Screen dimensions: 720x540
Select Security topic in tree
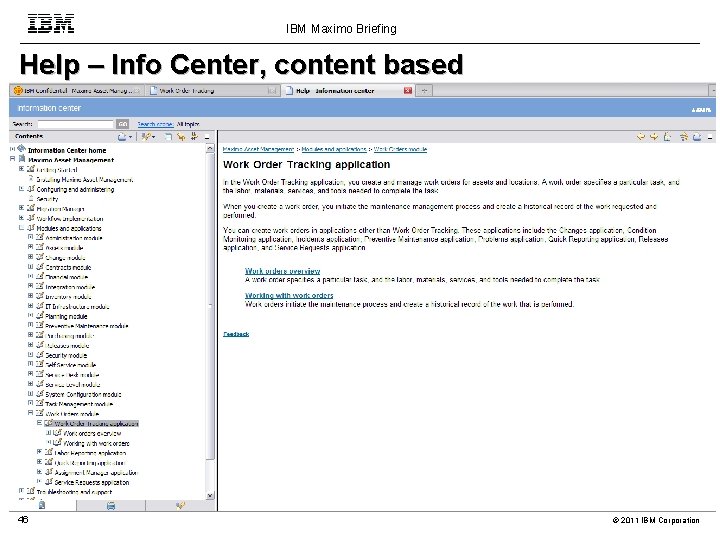coord(47,199)
